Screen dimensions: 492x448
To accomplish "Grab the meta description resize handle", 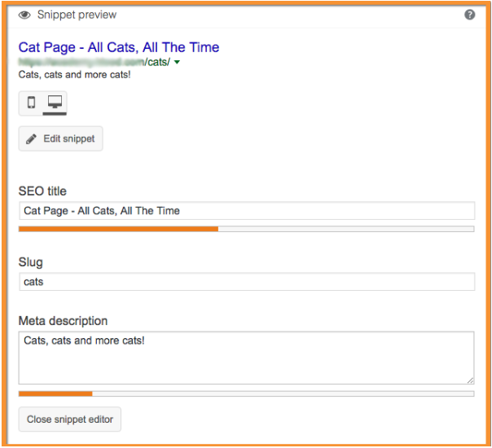I will [470, 380].
